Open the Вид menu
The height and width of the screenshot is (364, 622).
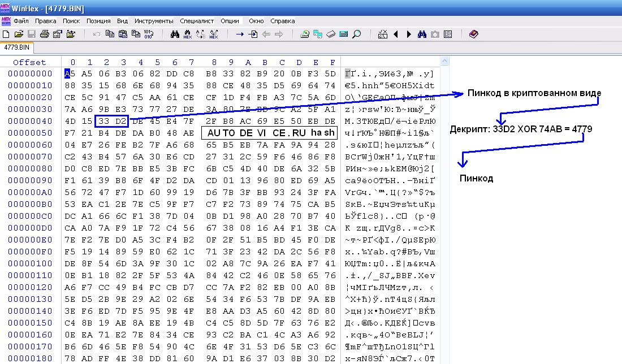[x=122, y=21]
